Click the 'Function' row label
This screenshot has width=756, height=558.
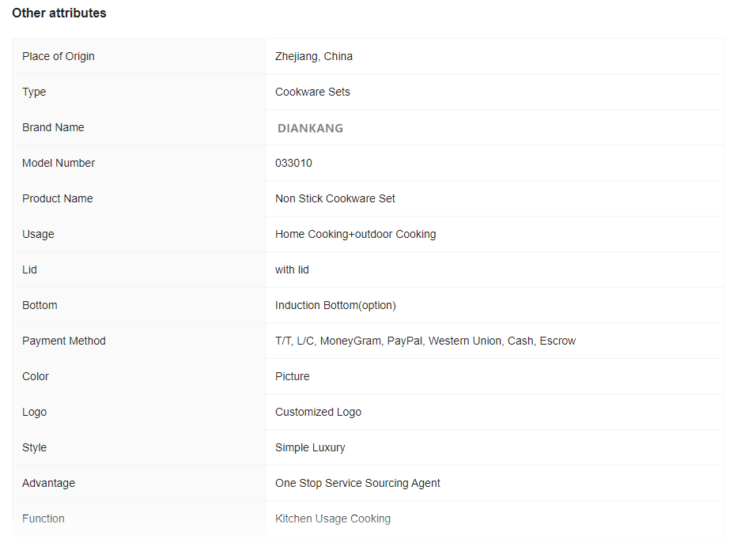coord(43,518)
